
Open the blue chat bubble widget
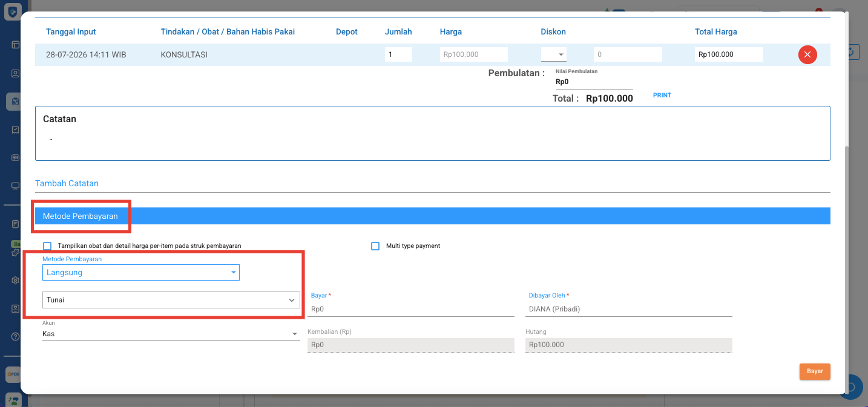point(854,387)
